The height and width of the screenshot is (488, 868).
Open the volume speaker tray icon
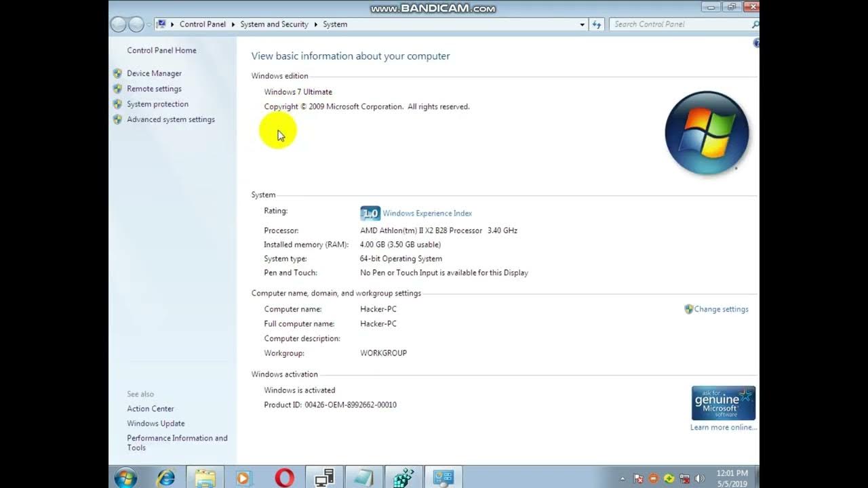[x=699, y=479]
